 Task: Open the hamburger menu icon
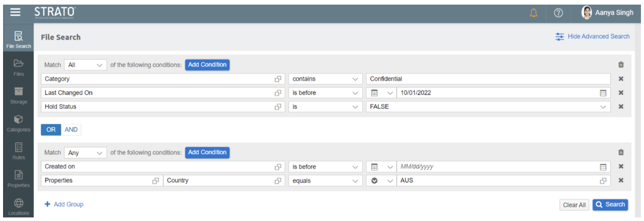tap(15, 12)
